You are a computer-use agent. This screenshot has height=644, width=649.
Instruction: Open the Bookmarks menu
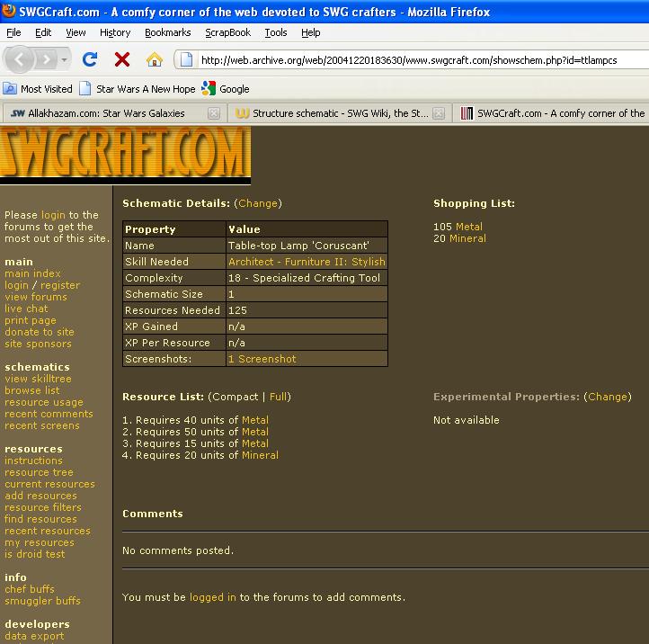[167, 32]
